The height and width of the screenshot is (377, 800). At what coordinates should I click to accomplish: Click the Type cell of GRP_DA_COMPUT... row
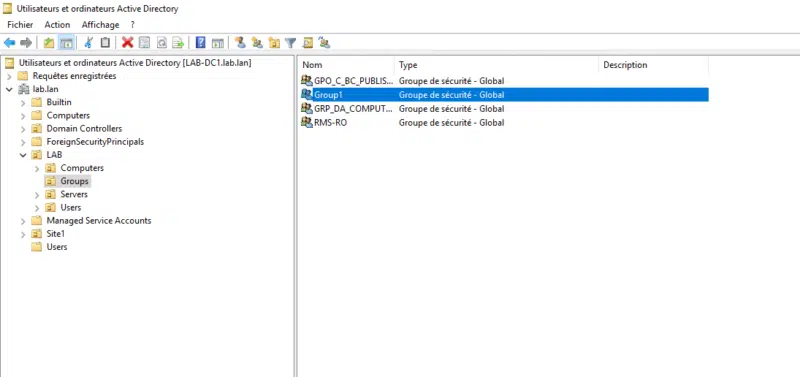tap(452, 109)
